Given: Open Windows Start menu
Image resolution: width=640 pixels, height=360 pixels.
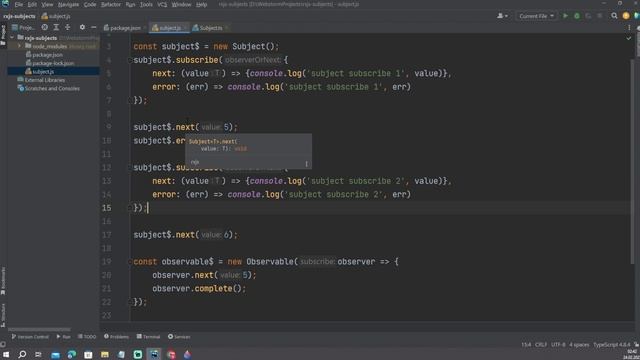Looking at the screenshot, I should point(6,354).
